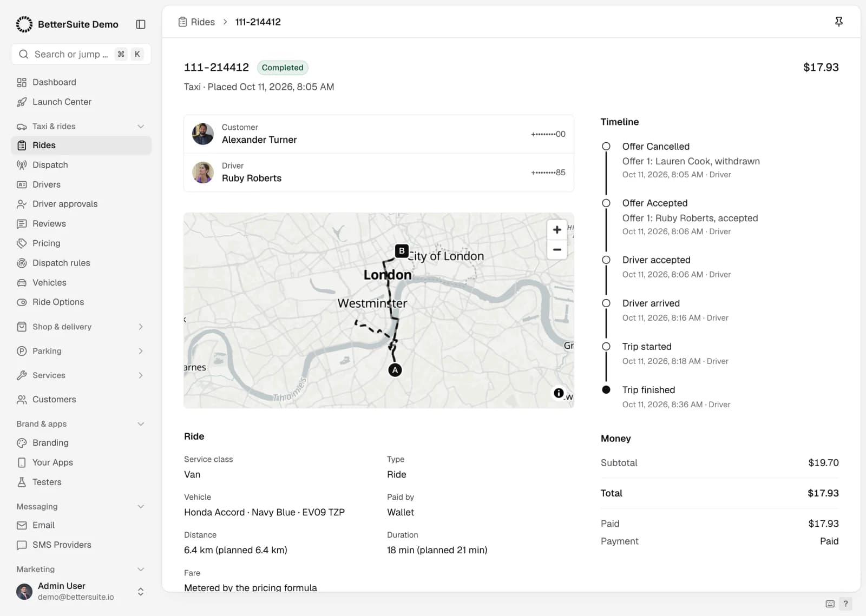Click '18 min (planned 21 min)' duration
This screenshot has height=616, width=866.
pyautogui.click(x=437, y=550)
